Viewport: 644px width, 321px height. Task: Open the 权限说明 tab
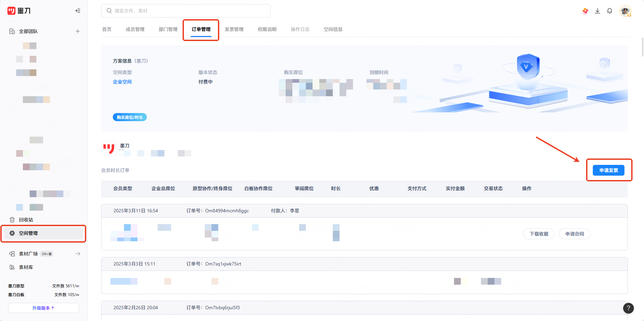267,29
